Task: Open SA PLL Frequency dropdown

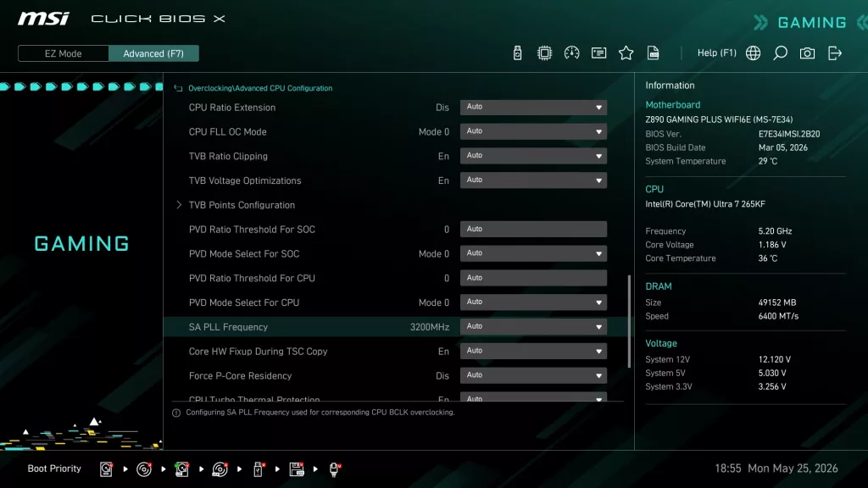Action: coord(533,326)
